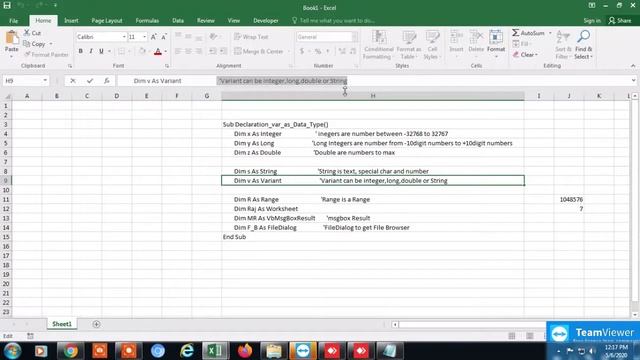
Task: Select the Sheet1 sheet tab
Action: click(62, 324)
